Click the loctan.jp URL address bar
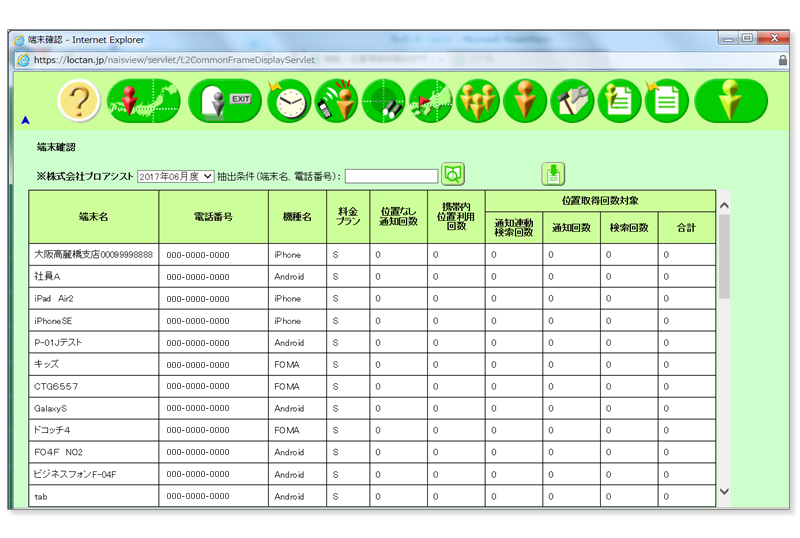 coord(174,60)
